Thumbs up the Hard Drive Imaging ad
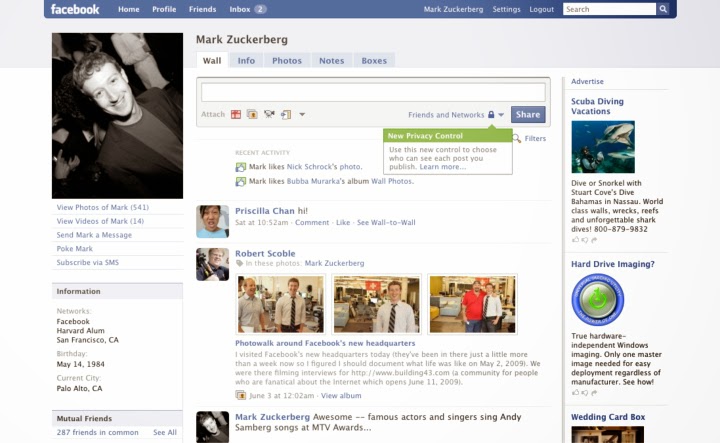 click(x=575, y=393)
